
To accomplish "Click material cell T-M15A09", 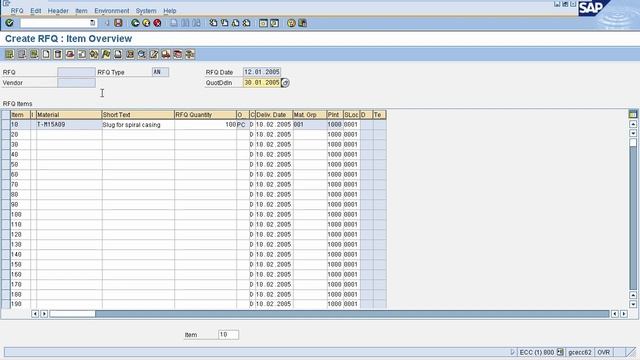I will 69,124.
